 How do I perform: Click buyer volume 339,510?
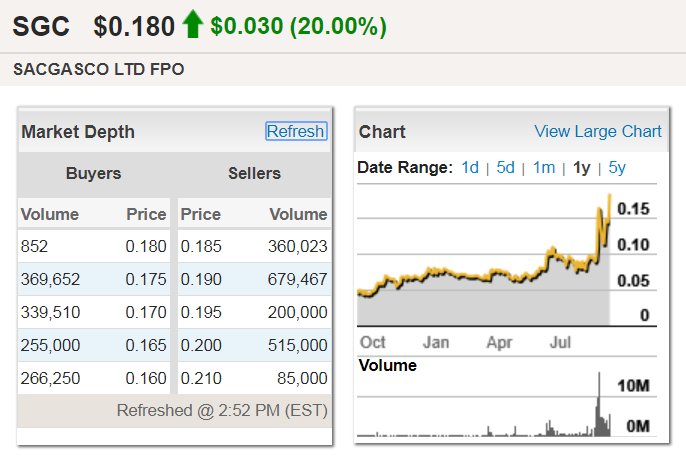(x=50, y=312)
